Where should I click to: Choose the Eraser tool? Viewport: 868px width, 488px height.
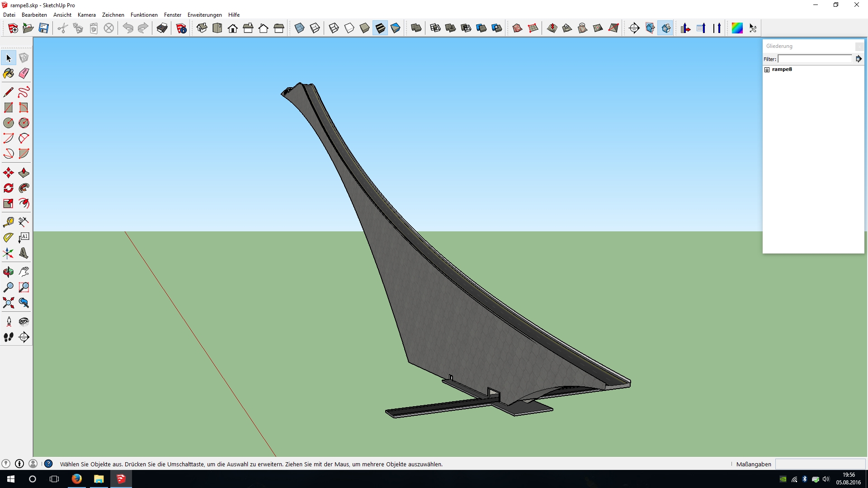24,73
